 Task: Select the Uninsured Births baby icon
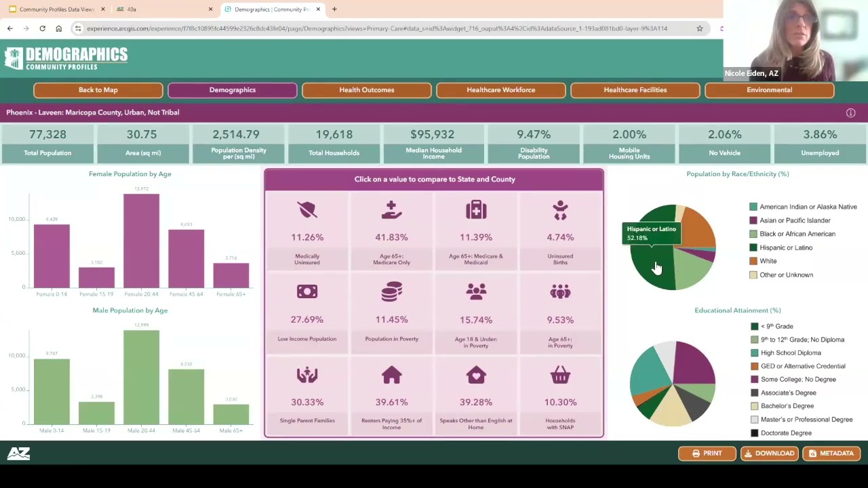tap(560, 210)
